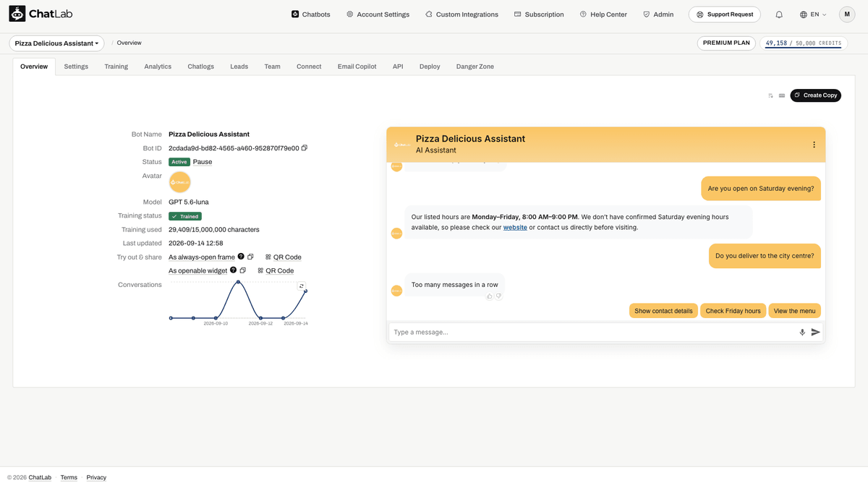
Task: Open the Subscription page
Action: pos(539,14)
